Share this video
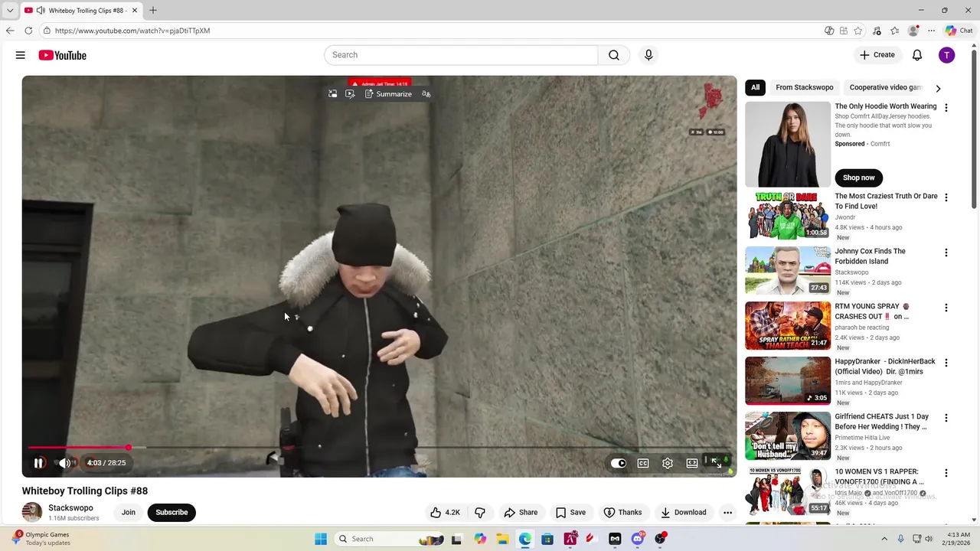The image size is (980, 551). pos(521,513)
